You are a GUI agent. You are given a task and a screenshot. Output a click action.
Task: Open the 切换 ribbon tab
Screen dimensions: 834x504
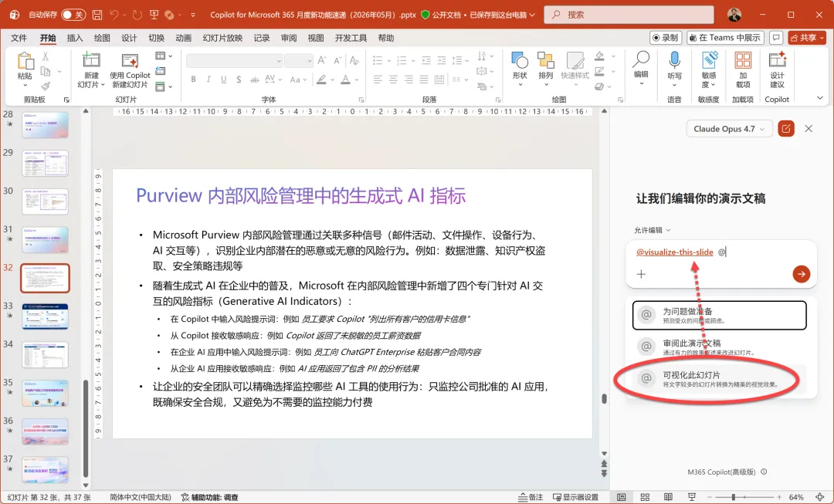[x=156, y=38]
